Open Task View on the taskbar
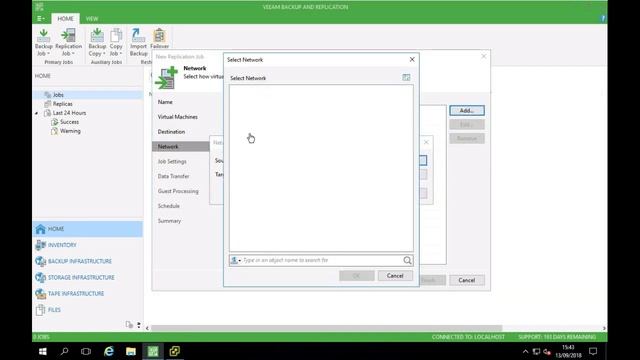The height and width of the screenshot is (360, 640). [x=86, y=351]
